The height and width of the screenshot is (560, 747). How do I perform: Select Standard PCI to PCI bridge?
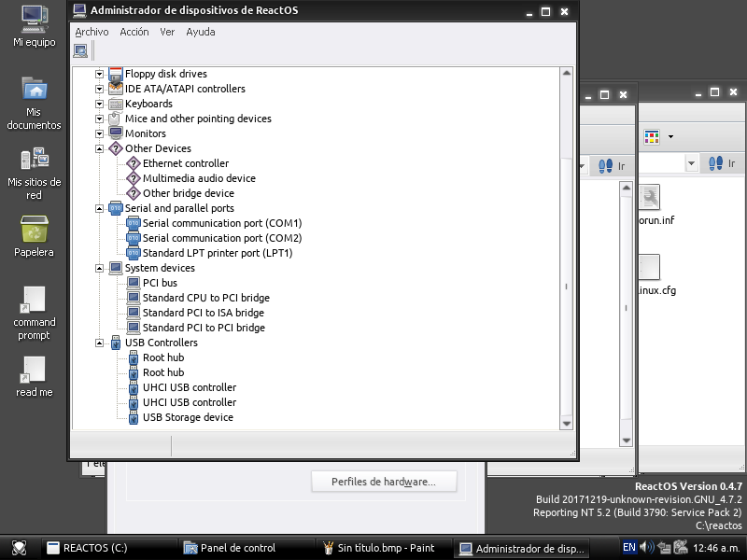204,328
